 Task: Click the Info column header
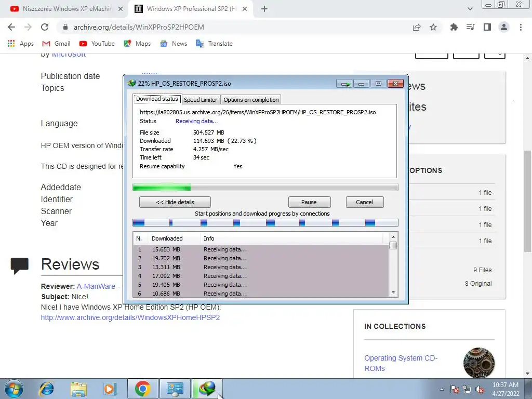pyautogui.click(x=292, y=238)
